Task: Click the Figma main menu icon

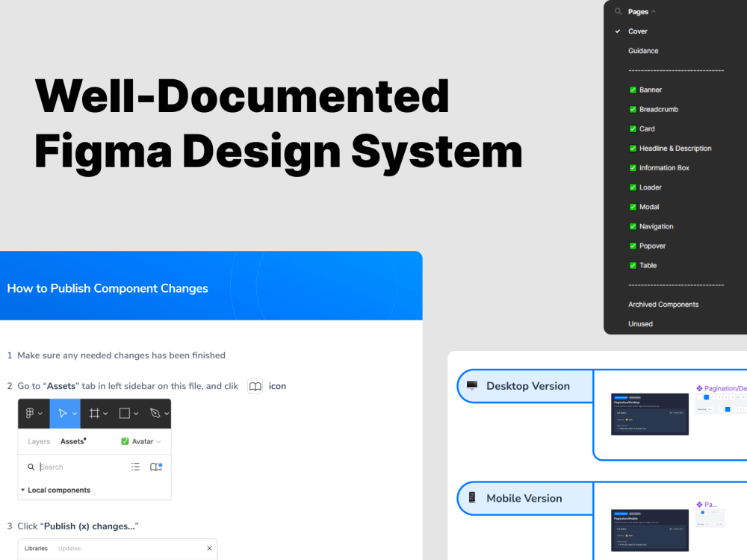Action: pos(30,414)
